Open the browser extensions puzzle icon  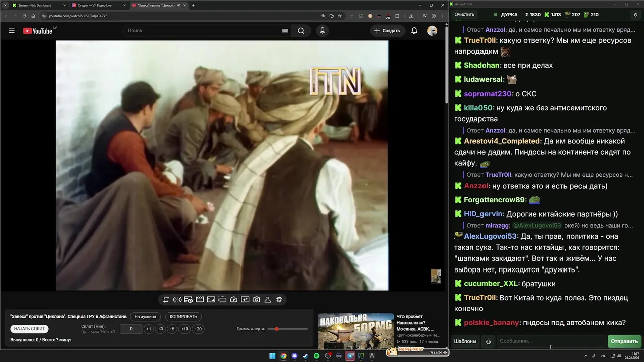coord(397,16)
